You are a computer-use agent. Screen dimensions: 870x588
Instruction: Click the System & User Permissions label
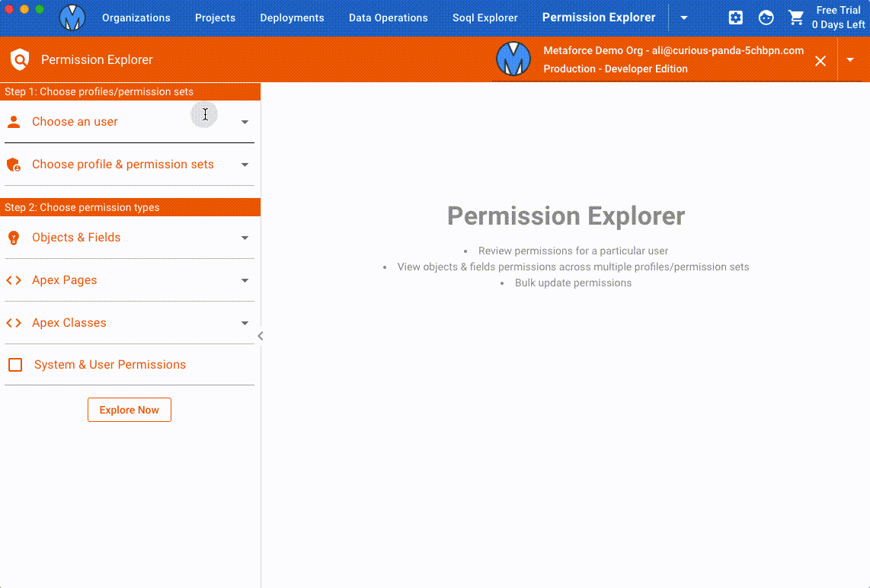pos(110,364)
